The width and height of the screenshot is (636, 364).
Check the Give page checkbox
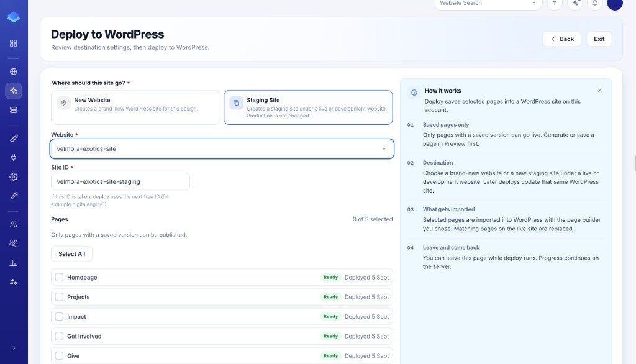pyautogui.click(x=59, y=355)
